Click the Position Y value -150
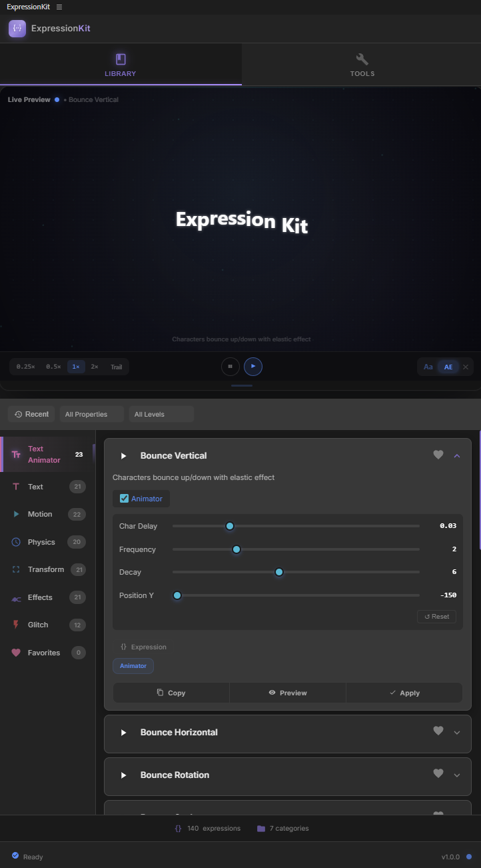The height and width of the screenshot is (868, 481). point(448,595)
